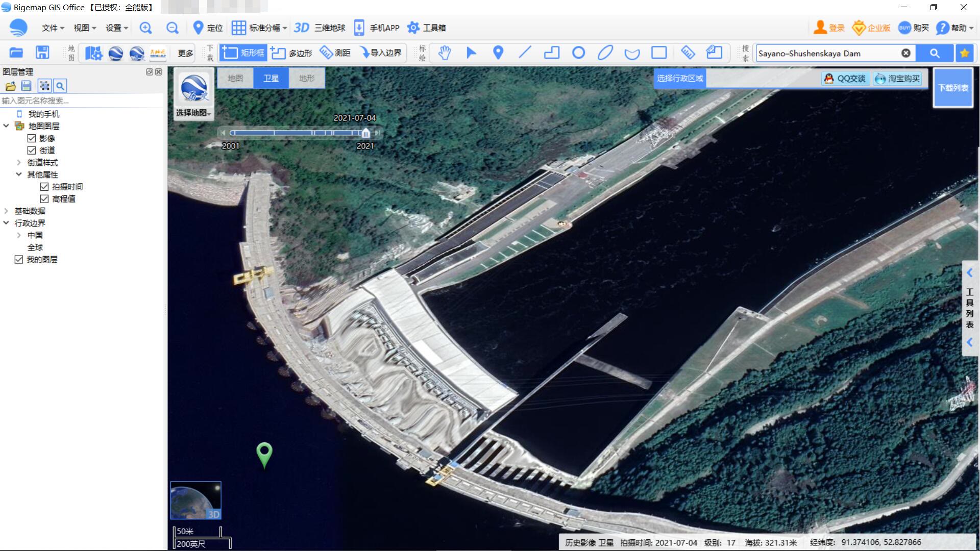Screen dimensions: 980x551
Task: Click the zoom out magnifier icon
Action: tap(173, 28)
